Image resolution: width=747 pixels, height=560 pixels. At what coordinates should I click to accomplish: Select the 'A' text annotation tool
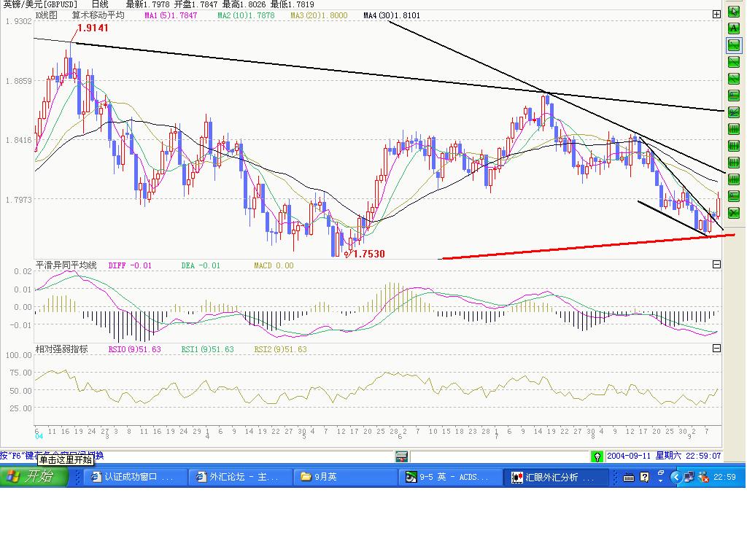click(734, 28)
